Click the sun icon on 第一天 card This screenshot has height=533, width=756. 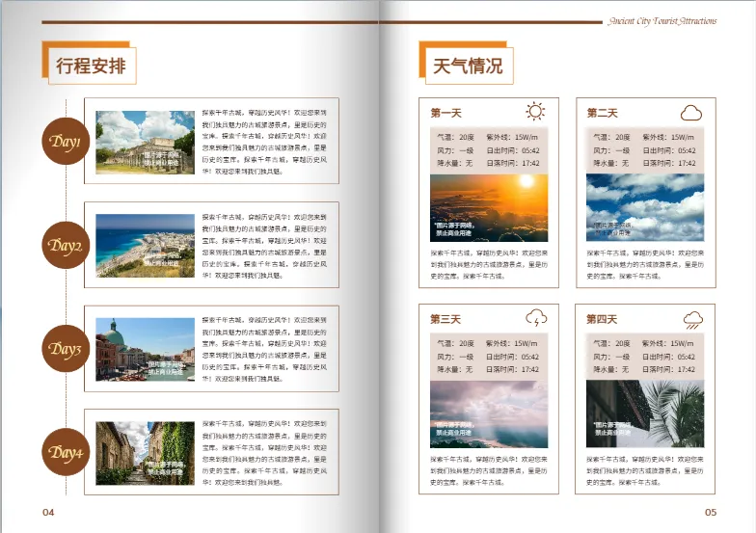point(535,112)
